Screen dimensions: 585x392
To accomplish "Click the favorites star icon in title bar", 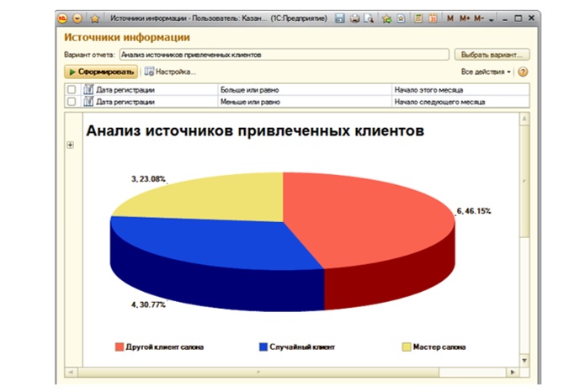I will pyautogui.click(x=95, y=19).
